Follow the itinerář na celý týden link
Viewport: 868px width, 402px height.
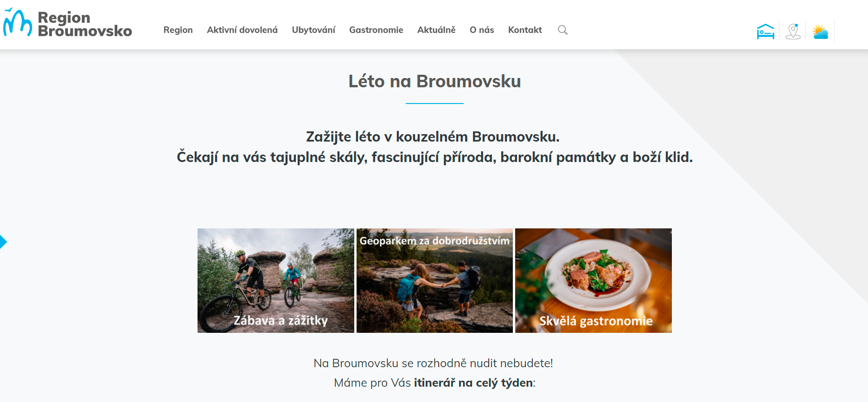pyautogui.click(x=473, y=383)
